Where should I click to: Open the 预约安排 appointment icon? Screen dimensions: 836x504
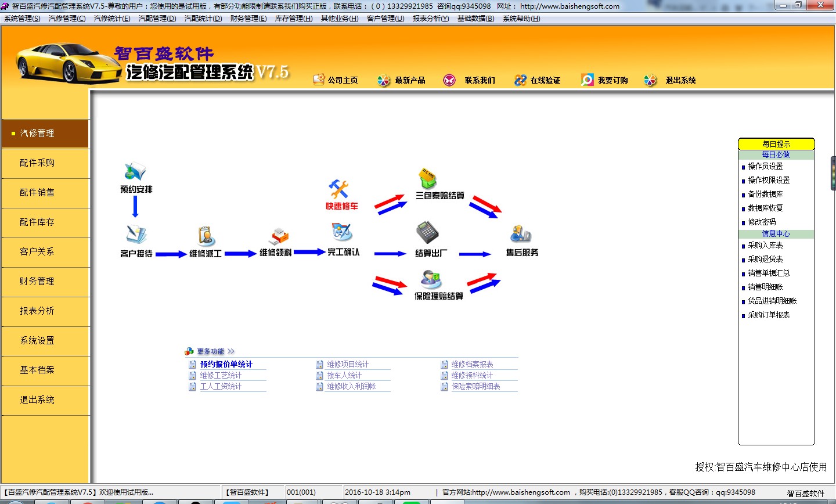(135, 172)
